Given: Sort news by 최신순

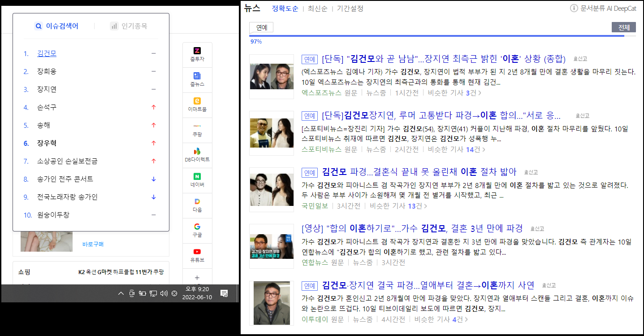Looking at the screenshot, I should (x=317, y=9).
